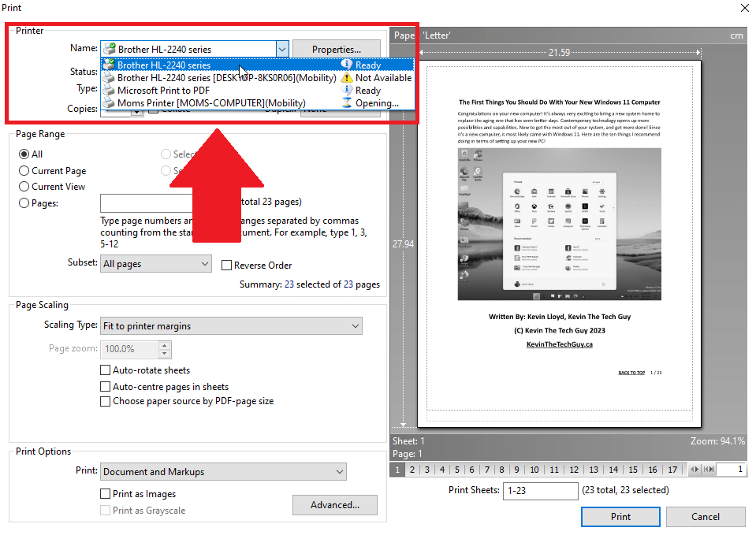Image resolution: width=756 pixels, height=535 pixels.
Task: Choose Brother HL-2240 series DESKTOP Mobility printer
Action: (258, 77)
